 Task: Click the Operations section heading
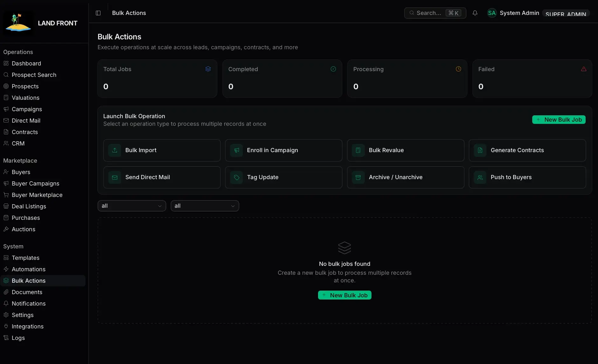18,52
